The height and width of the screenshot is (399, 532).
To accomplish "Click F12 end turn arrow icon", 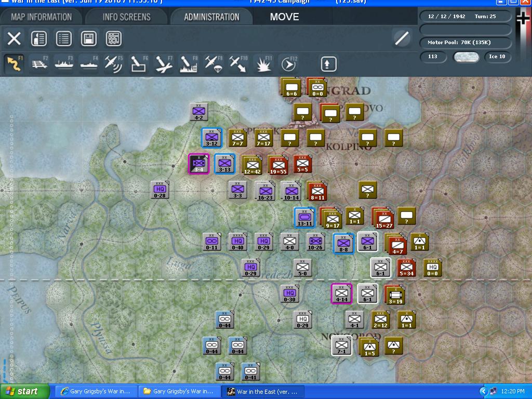I will pyautogui.click(x=289, y=64).
